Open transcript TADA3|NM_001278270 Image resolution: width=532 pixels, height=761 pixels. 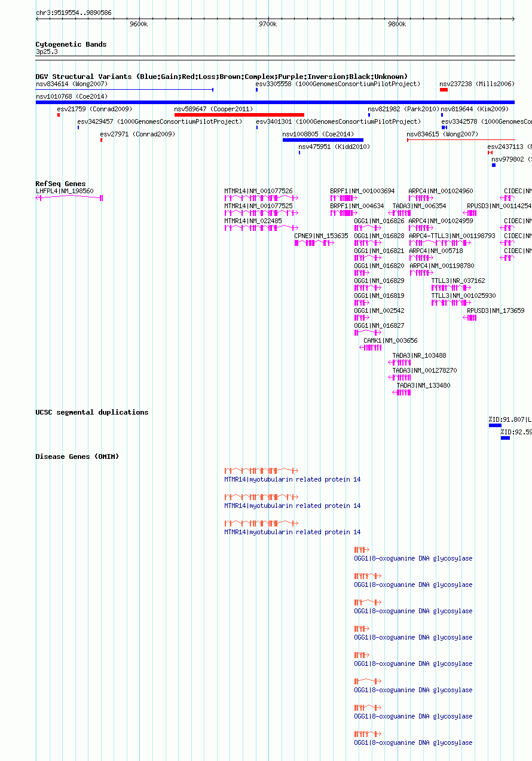point(424,371)
